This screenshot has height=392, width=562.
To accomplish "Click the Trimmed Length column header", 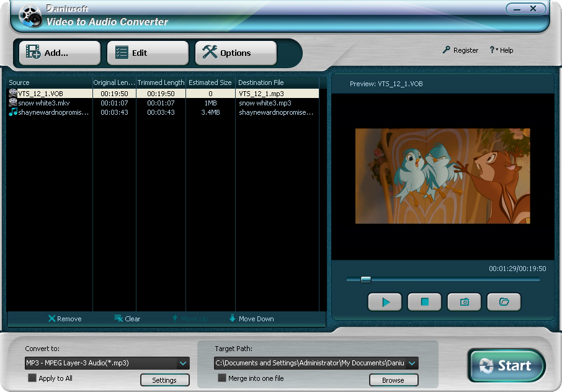I will (x=161, y=82).
